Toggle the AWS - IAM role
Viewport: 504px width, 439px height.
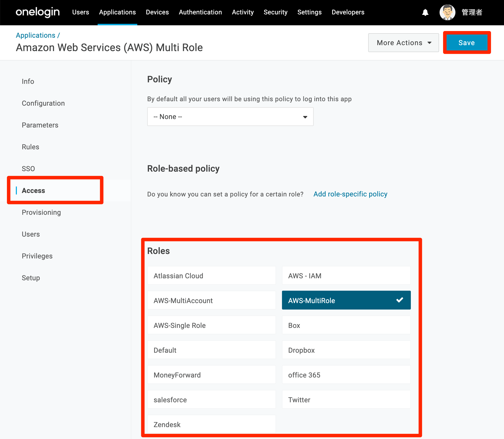(346, 276)
